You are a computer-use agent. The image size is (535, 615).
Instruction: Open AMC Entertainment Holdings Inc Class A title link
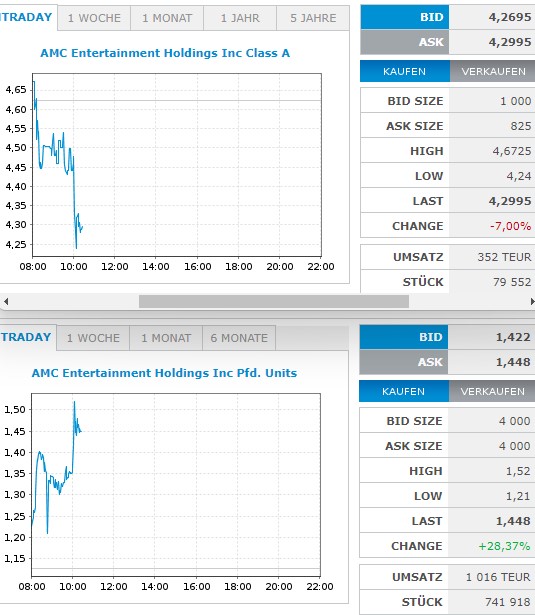[x=165, y=53]
